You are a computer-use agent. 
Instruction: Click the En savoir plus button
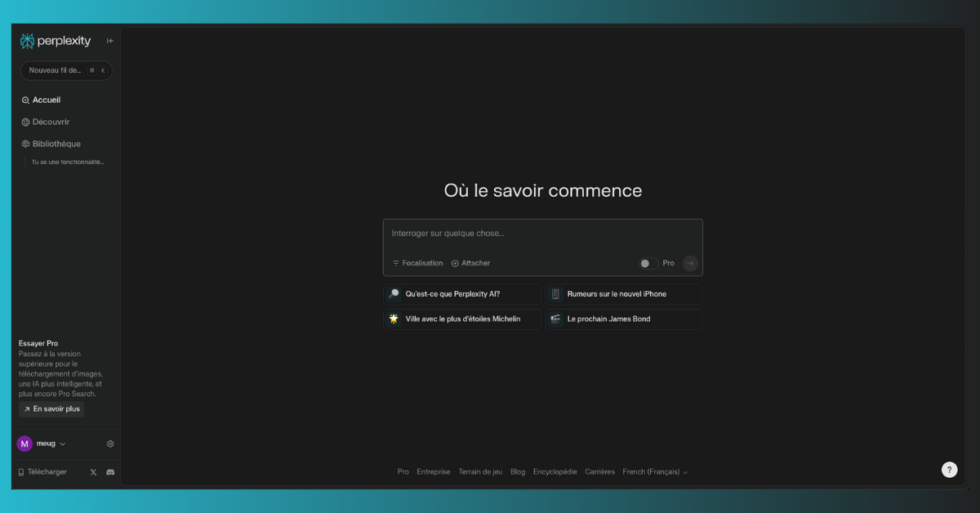(51, 409)
